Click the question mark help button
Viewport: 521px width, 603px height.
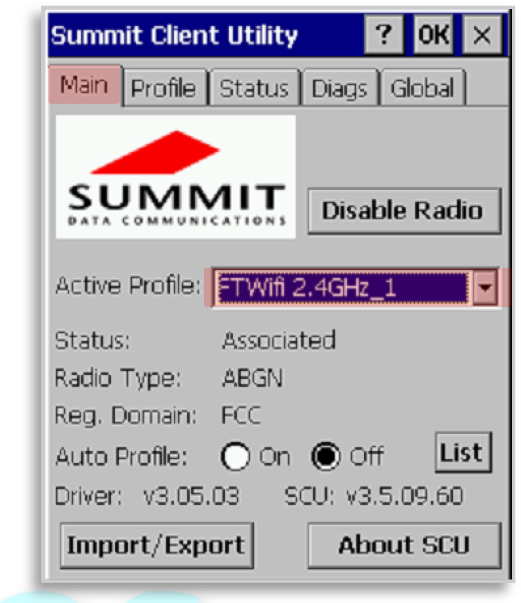tap(383, 35)
